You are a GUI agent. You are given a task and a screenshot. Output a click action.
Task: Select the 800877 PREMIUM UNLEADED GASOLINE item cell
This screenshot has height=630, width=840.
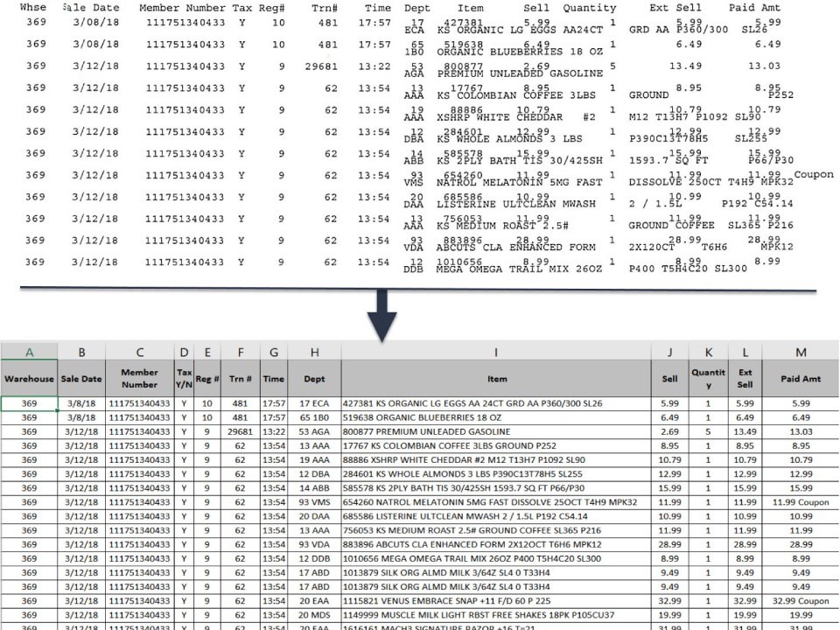pyautogui.click(x=497, y=430)
